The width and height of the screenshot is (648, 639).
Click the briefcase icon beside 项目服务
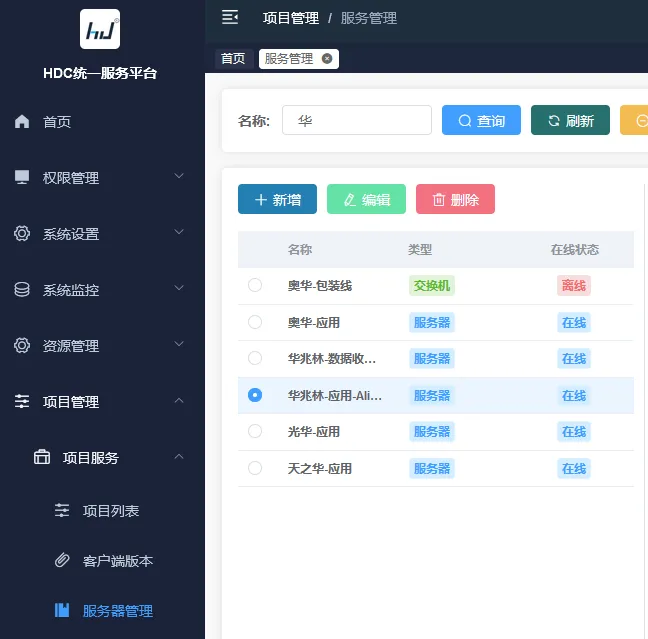(x=42, y=457)
